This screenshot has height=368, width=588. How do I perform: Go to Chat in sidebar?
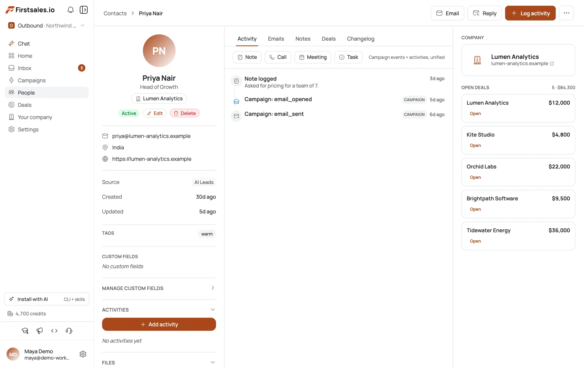(x=47, y=44)
